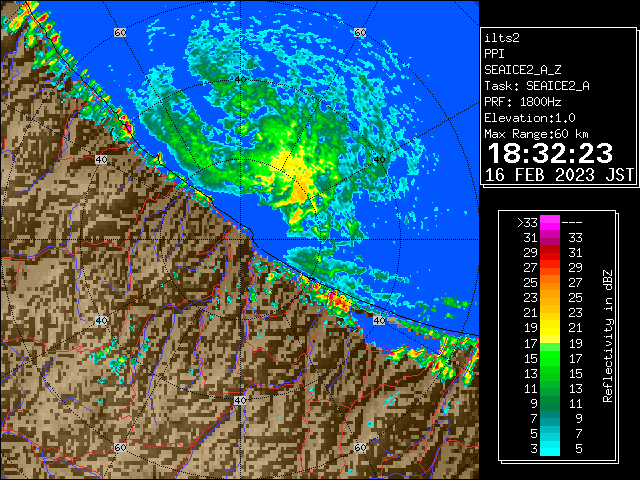Select the "PPI" scan type label
Screen dimensions: 640x480
pos(494,54)
